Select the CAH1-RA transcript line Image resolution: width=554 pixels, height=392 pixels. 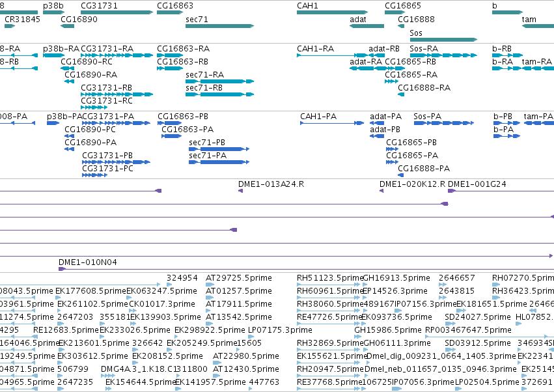coord(333,55)
